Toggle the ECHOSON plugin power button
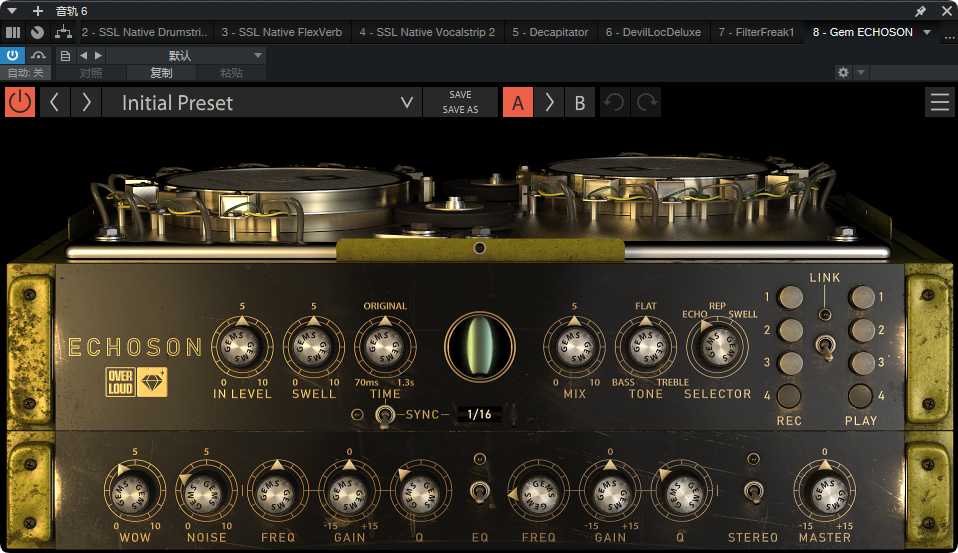This screenshot has width=958, height=553. point(20,102)
